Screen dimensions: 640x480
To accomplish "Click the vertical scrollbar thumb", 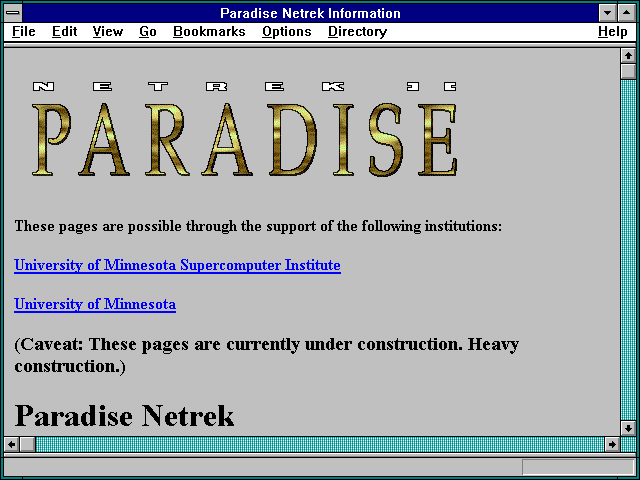I will [x=628, y=71].
